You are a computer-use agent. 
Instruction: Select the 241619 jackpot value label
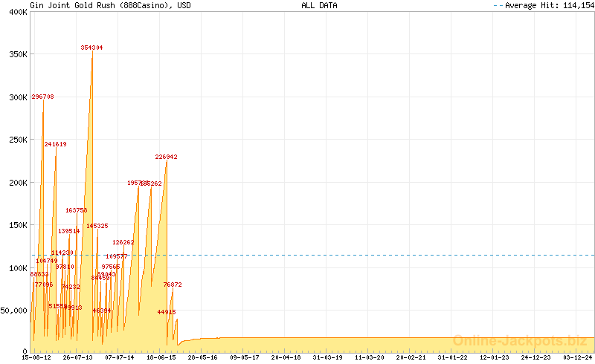pos(55,144)
